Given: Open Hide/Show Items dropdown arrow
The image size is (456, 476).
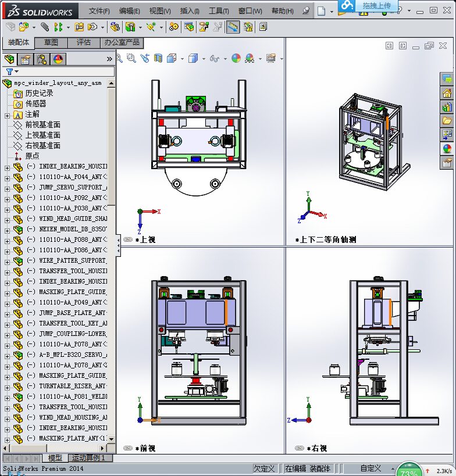Looking at the screenshot, I should click(x=225, y=59).
